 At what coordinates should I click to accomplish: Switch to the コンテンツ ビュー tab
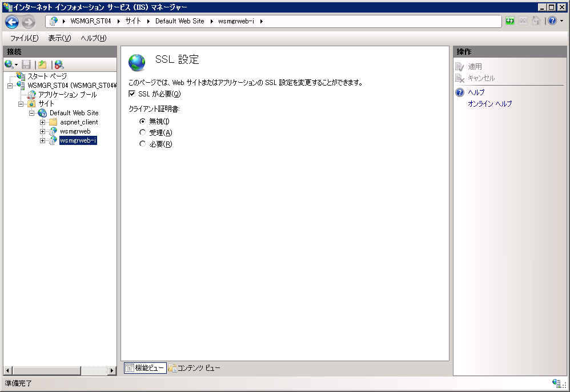tap(195, 368)
